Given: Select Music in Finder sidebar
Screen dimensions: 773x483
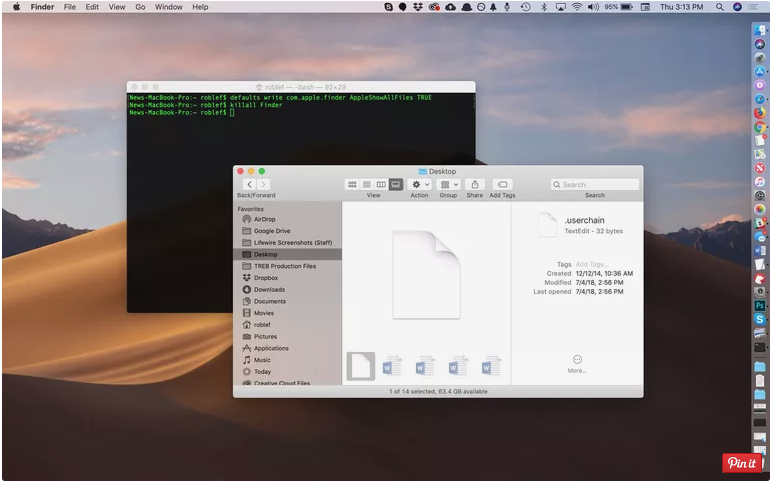Looking at the screenshot, I should [288, 360].
